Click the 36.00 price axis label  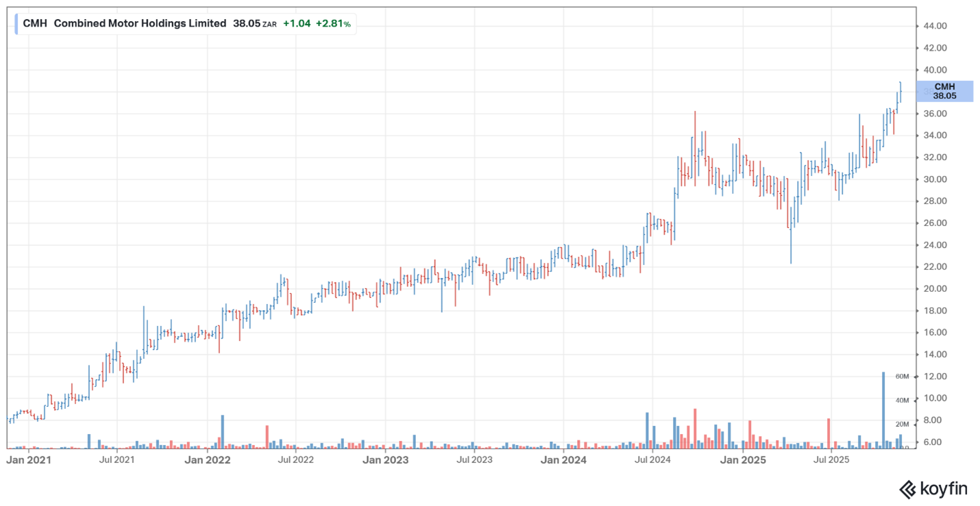[x=935, y=114]
